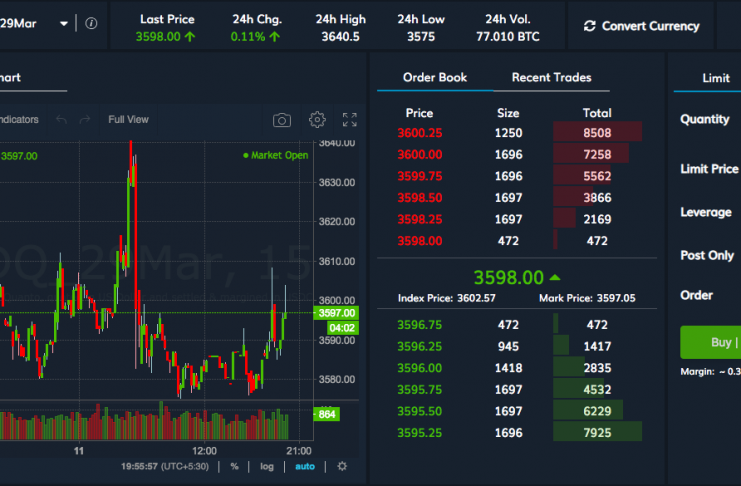Toggle log scale on chart

[266, 466]
